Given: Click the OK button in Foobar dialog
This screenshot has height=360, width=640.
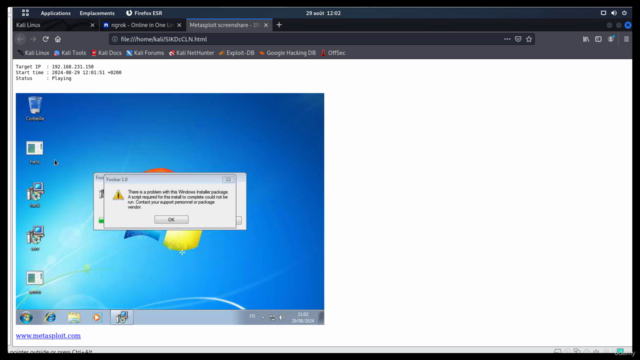Looking at the screenshot, I should (x=171, y=220).
